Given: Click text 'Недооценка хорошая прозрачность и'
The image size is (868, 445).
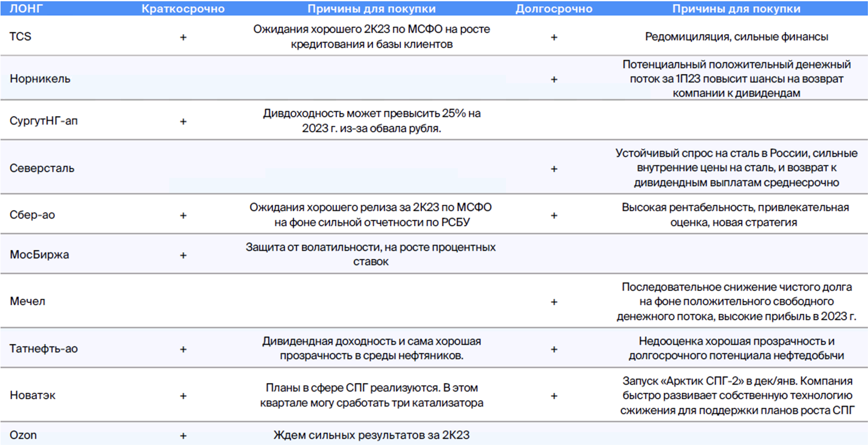Looking at the screenshot, I should [x=736, y=341].
